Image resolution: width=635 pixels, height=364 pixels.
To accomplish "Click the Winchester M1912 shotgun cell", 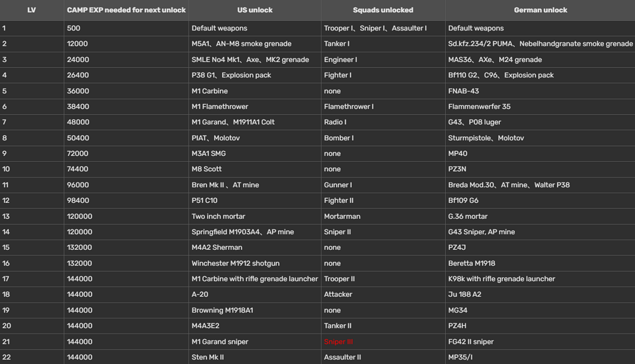I will [255, 263].
